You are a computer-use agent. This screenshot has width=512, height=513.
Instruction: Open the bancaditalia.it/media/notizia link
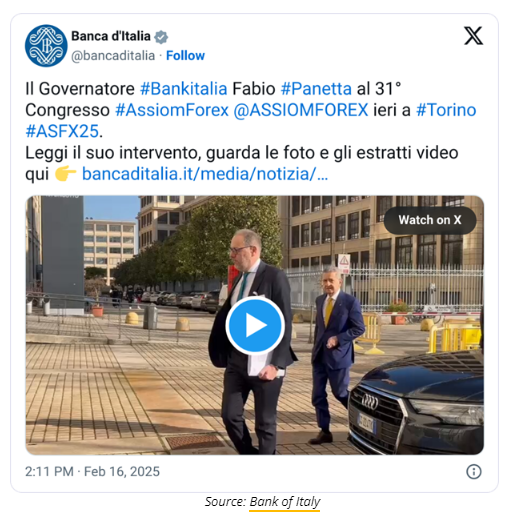(x=205, y=174)
